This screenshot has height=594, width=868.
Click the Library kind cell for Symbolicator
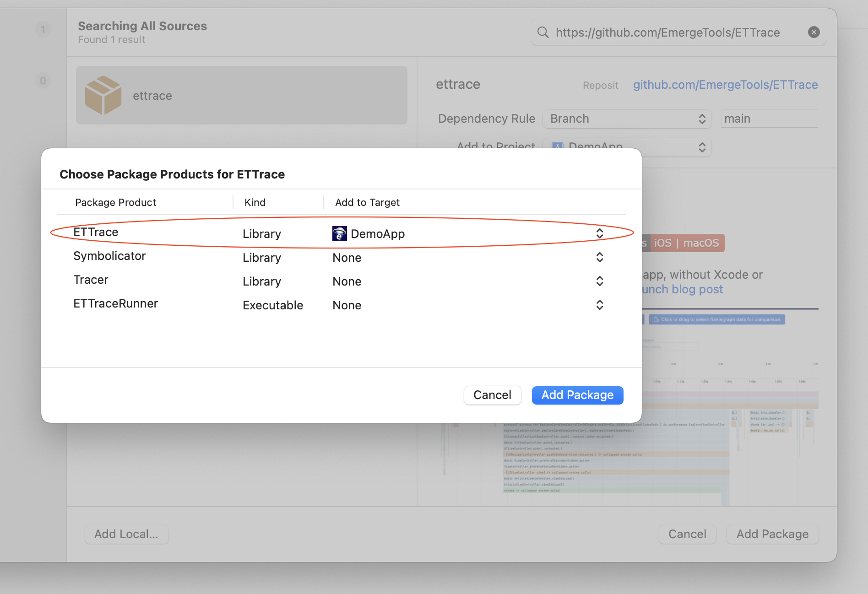click(262, 258)
